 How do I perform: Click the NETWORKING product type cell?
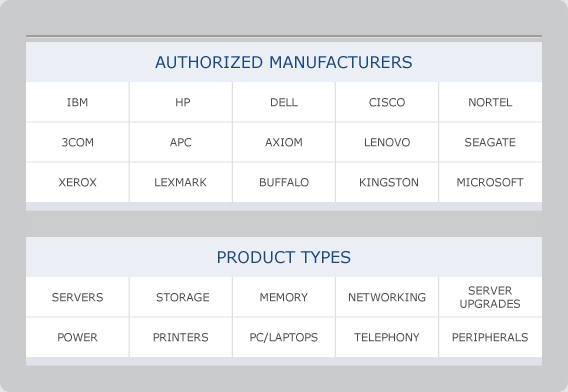click(387, 297)
